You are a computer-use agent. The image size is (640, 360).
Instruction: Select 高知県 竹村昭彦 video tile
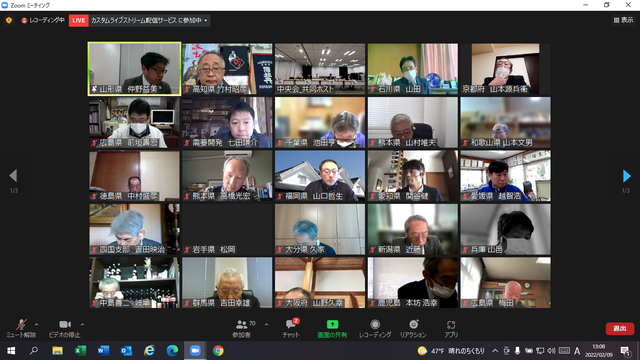point(227,69)
